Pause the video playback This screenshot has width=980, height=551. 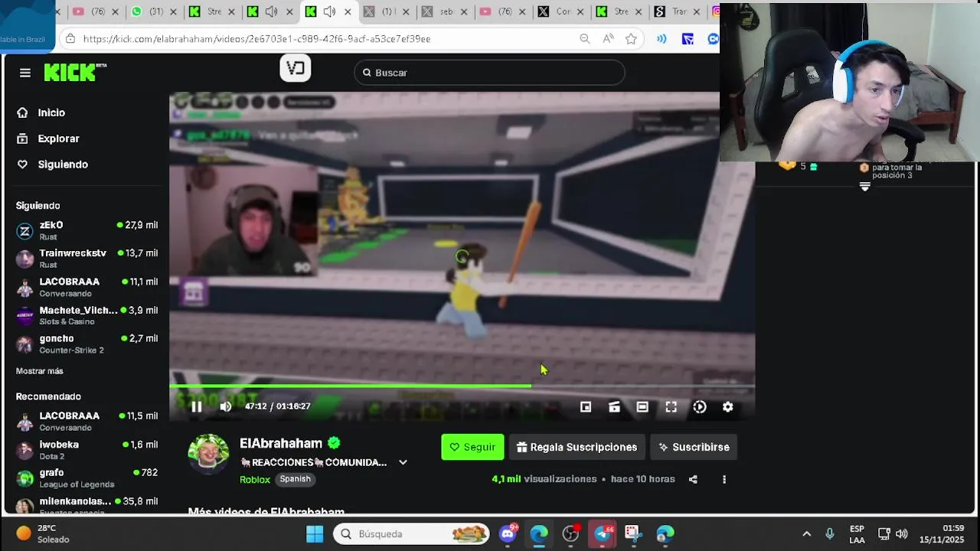tap(196, 407)
